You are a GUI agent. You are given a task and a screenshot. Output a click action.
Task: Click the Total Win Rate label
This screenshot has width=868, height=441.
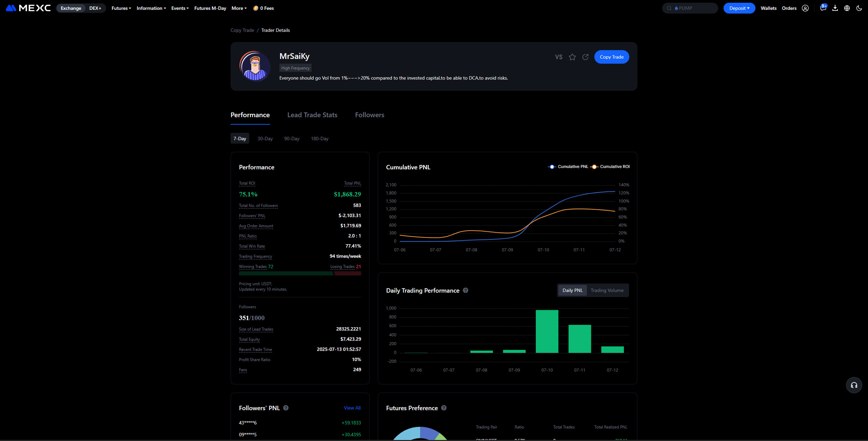pyautogui.click(x=252, y=246)
